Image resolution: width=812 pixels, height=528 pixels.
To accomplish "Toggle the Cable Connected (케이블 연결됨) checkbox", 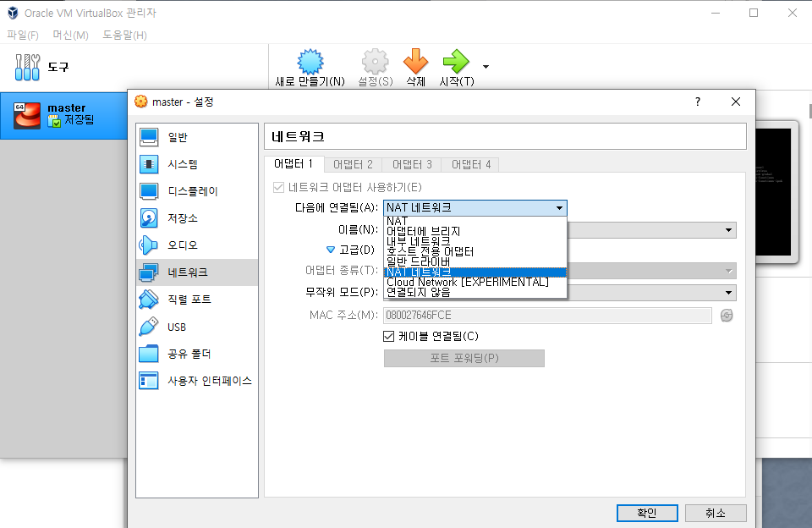I will (388, 336).
